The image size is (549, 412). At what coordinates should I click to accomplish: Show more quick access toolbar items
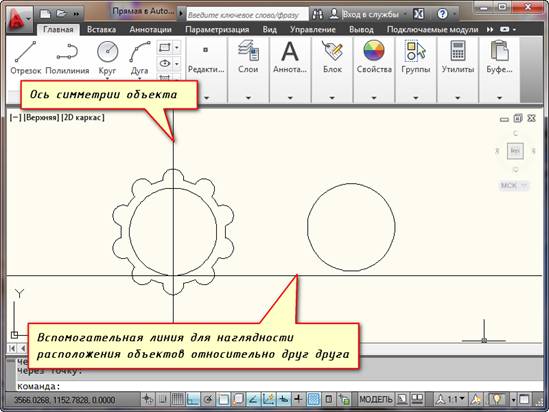[76, 14]
